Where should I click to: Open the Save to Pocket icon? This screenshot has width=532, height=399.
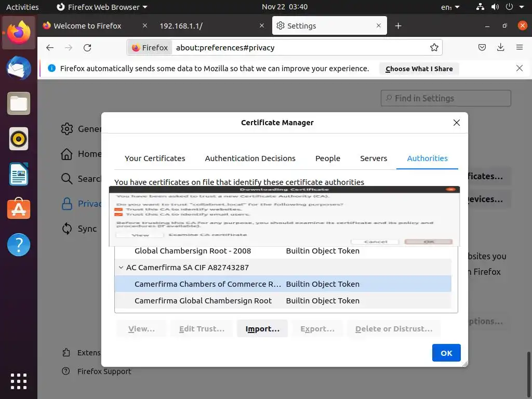coord(482,47)
